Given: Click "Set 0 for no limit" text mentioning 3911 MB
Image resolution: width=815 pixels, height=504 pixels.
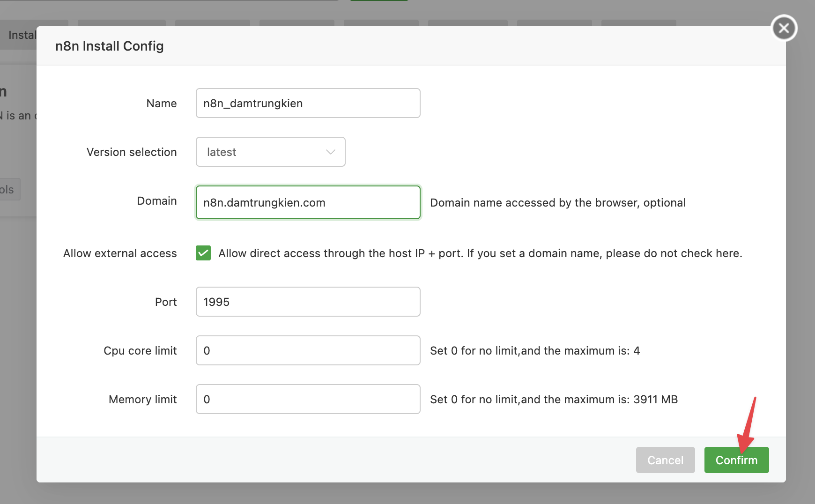Looking at the screenshot, I should [554, 400].
